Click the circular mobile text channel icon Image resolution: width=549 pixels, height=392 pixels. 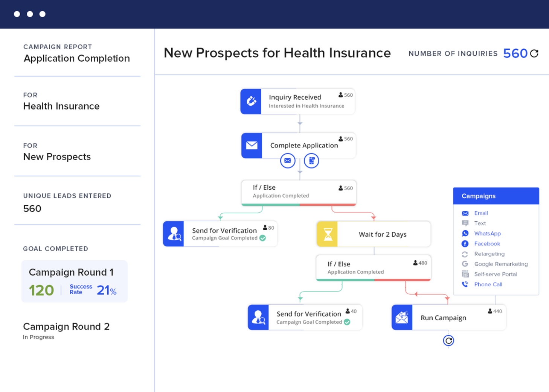pos(311,161)
